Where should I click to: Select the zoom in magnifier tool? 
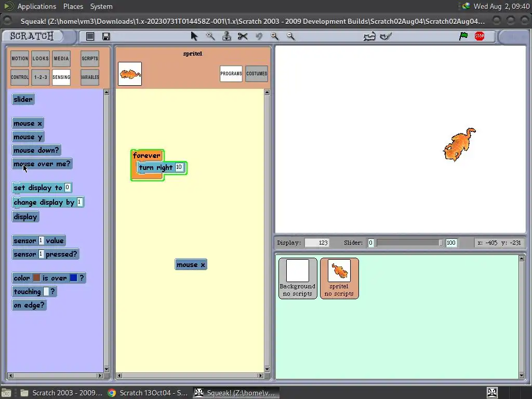click(x=274, y=36)
